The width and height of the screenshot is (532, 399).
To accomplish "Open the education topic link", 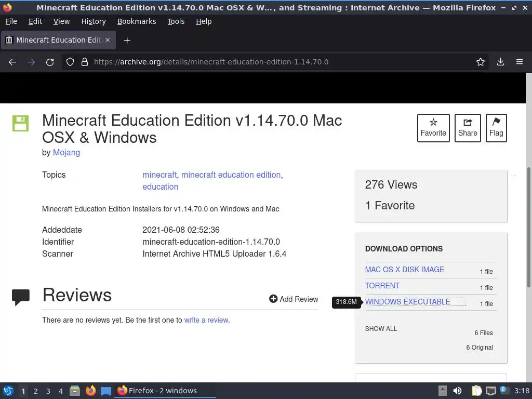I will click(160, 187).
